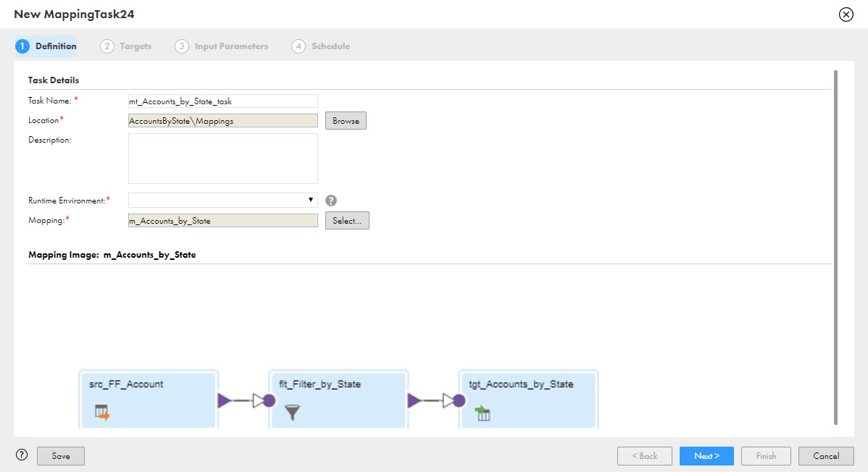Click the purple output arrow of src_FF_Account
Image resolution: width=868 pixels, height=472 pixels.
(x=224, y=400)
